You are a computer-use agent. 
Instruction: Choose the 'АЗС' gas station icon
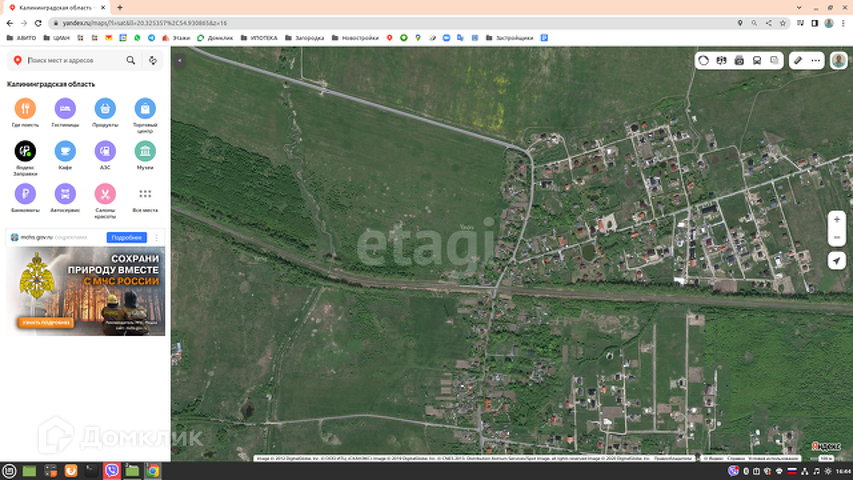click(105, 151)
